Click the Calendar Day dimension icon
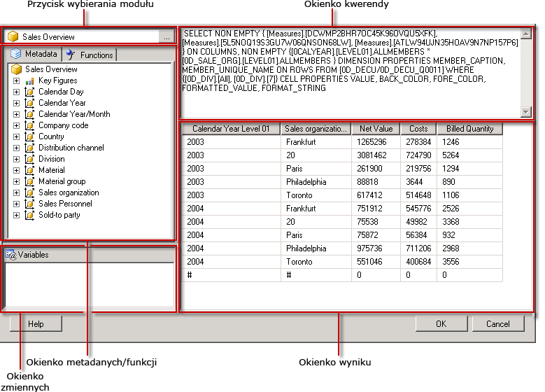 (x=29, y=92)
